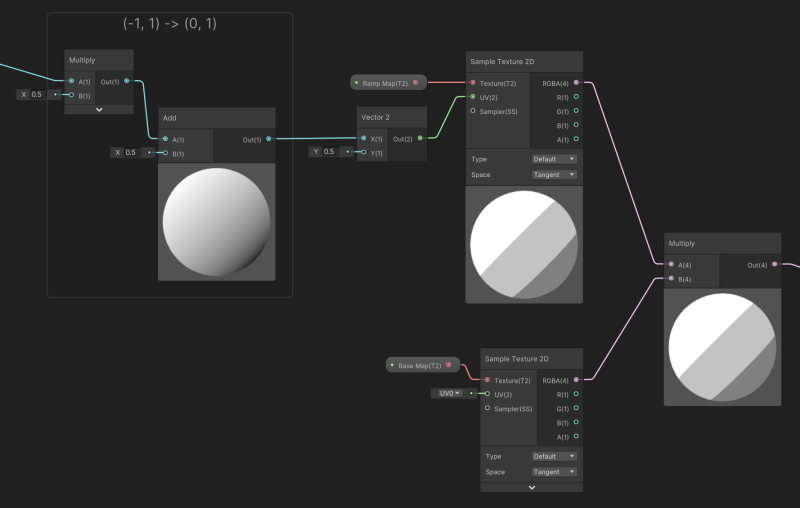Select the Ramp Map(T2) property node
The width and height of the screenshot is (800, 508).
click(x=388, y=83)
